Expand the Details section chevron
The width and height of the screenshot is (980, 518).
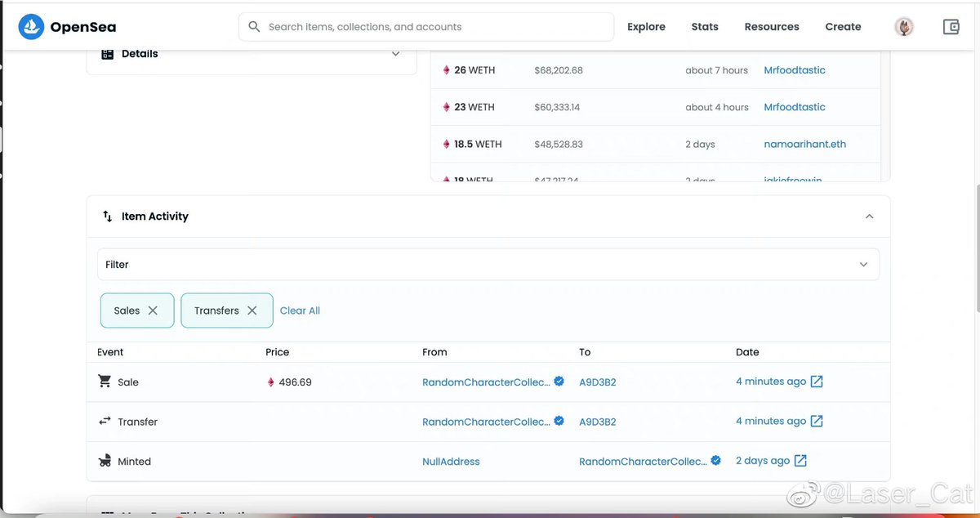point(395,54)
